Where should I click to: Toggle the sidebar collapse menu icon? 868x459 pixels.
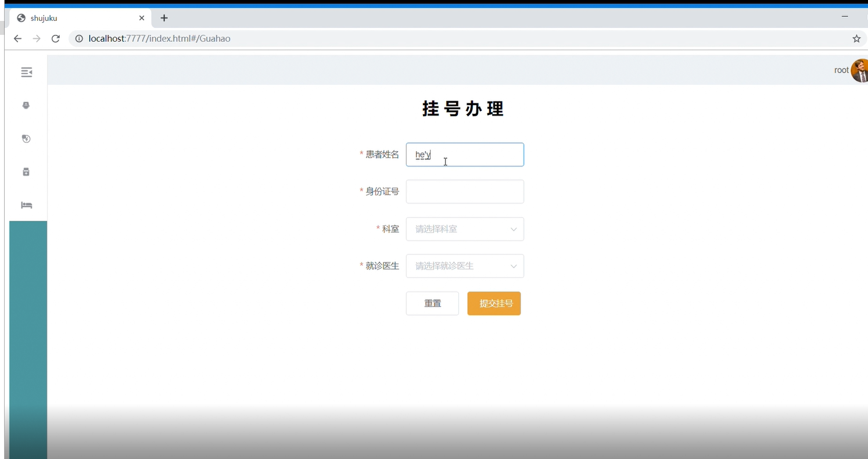click(26, 72)
